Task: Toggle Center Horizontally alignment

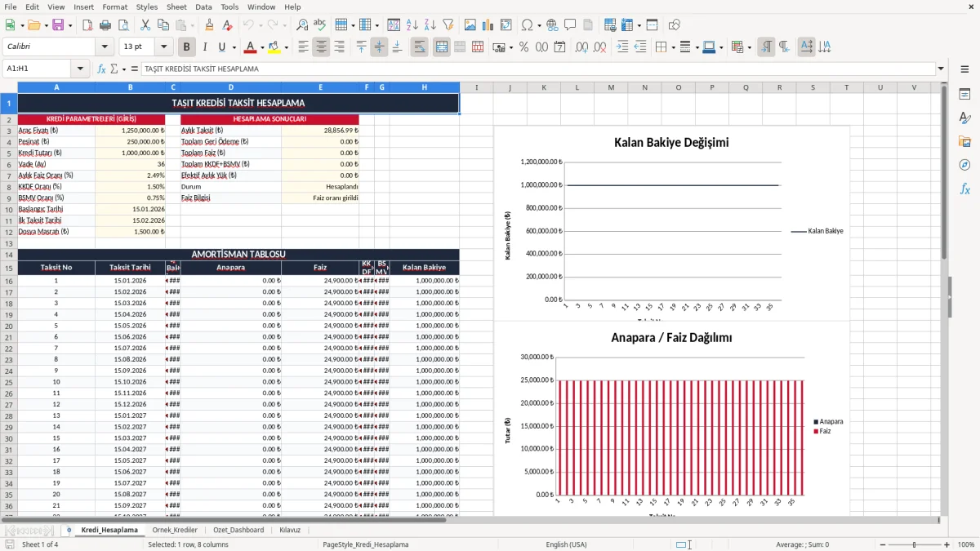Action: tap(321, 47)
